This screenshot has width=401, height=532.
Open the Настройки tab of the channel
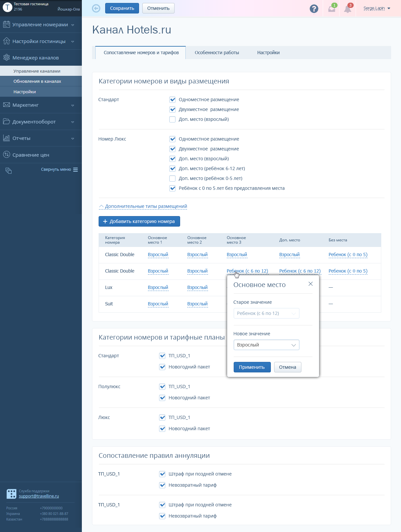269,53
